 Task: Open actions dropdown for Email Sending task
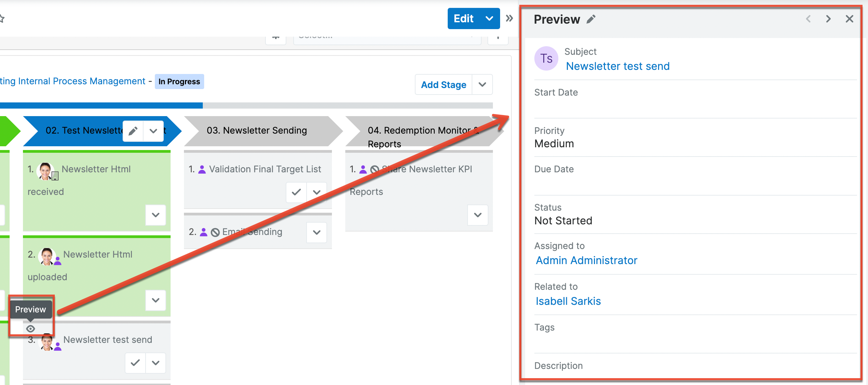pyautogui.click(x=317, y=232)
